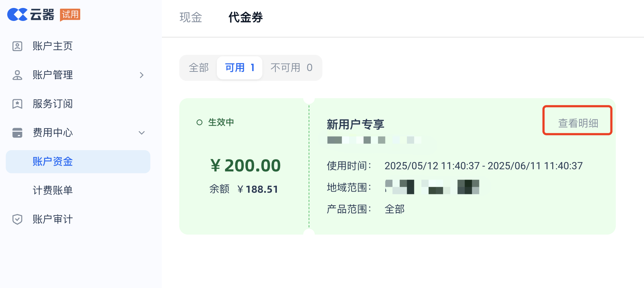Click the ¥200.00 voucher amount
Viewport: 644px width, 288px height.
click(x=245, y=166)
